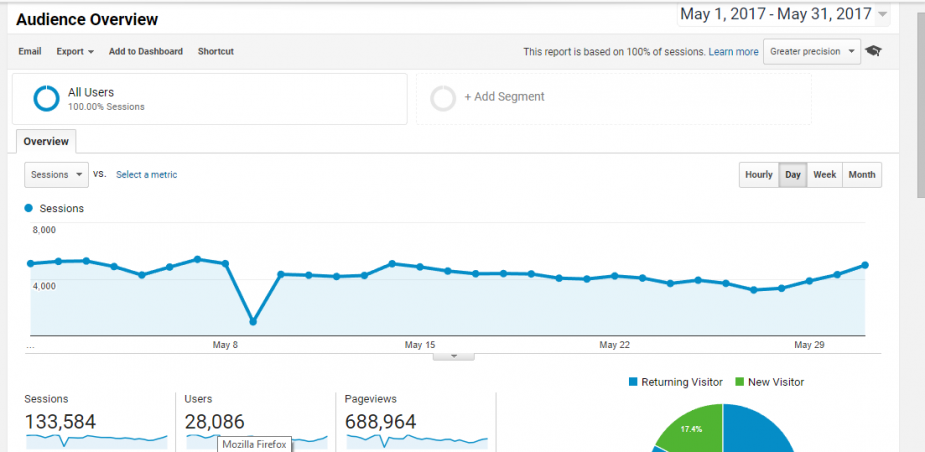This screenshot has height=452, width=925.
Task: Click the Sessions total 133,584
Action: [60, 422]
